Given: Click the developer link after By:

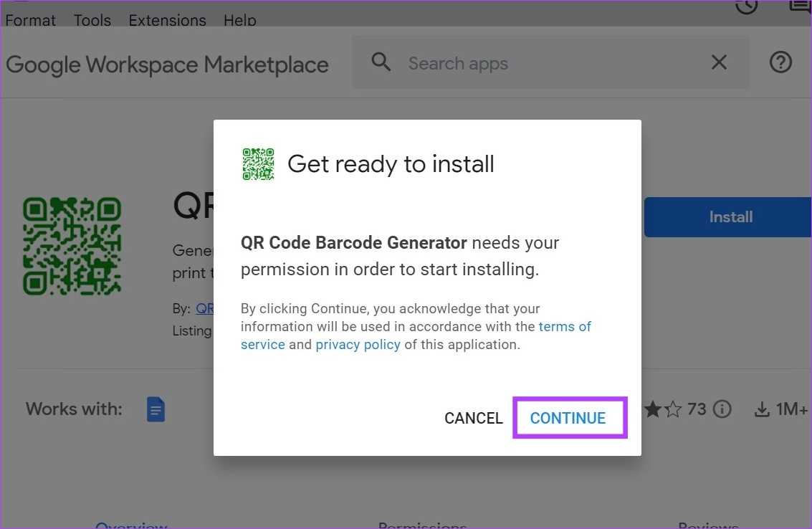Looking at the screenshot, I should point(205,308).
